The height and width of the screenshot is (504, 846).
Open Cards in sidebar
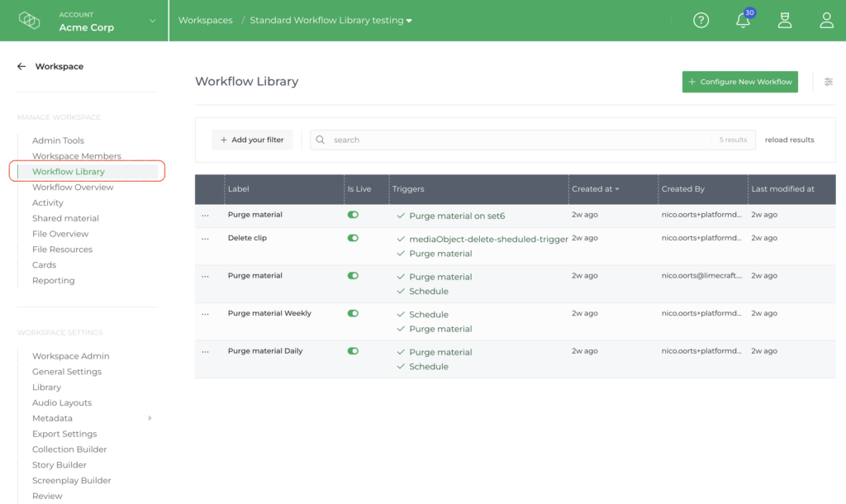(44, 265)
